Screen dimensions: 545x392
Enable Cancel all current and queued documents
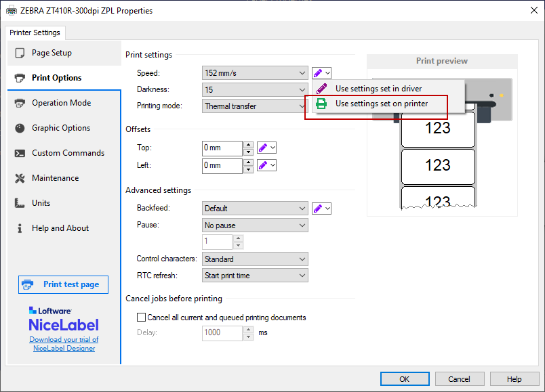[142, 317]
